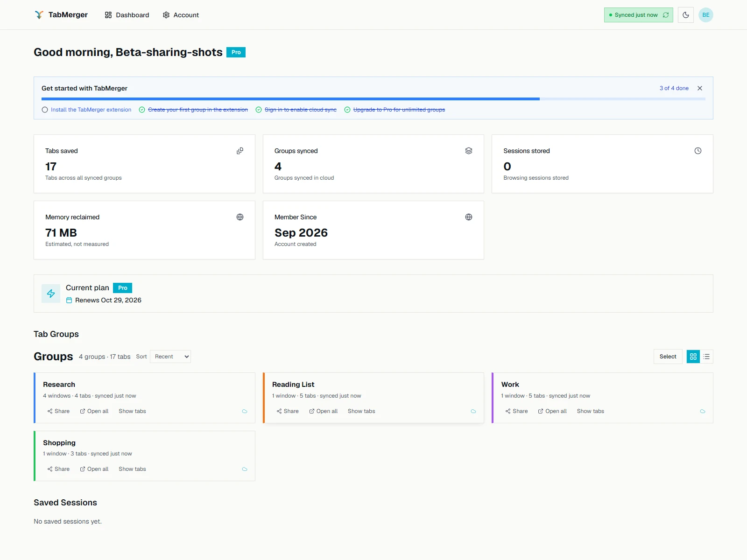Screen dimensions: 747x560
Task: Open all tabs in Work group
Action: pos(552,411)
